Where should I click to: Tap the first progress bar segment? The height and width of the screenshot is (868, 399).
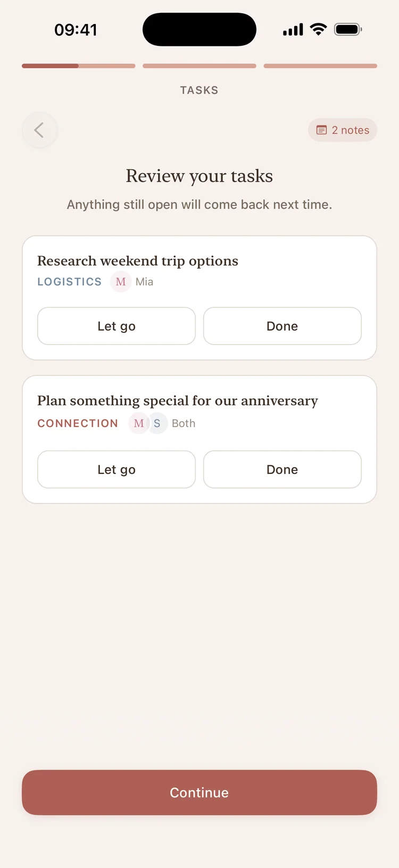79,66
